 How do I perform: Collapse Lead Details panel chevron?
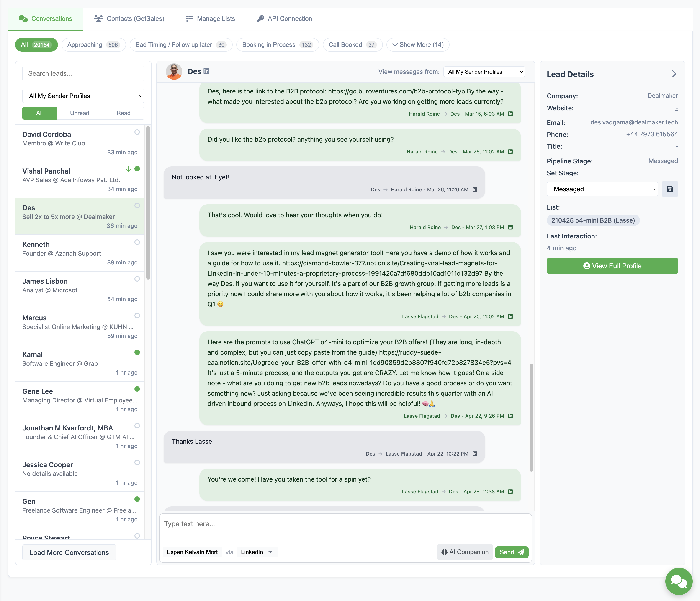674,74
